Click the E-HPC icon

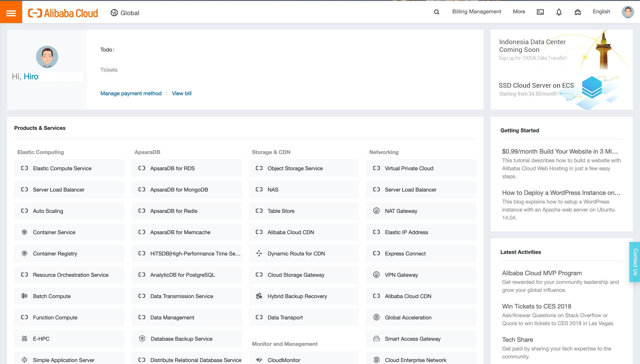(x=24, y=338)
